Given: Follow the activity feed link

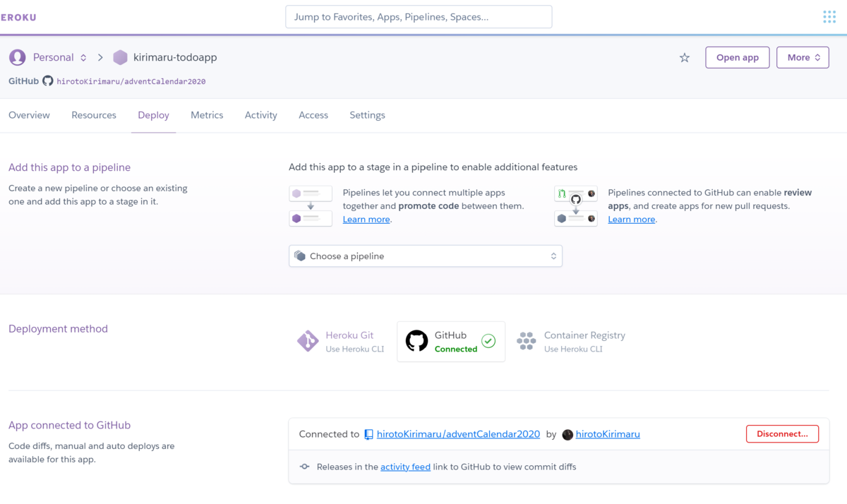Looking at the screenshot, I should pos(405,467).
